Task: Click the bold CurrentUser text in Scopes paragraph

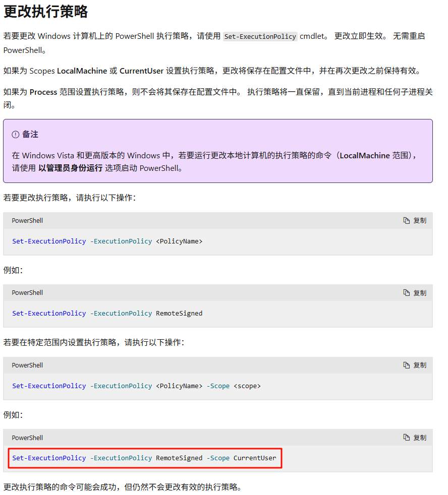Action: pos(141,71)
